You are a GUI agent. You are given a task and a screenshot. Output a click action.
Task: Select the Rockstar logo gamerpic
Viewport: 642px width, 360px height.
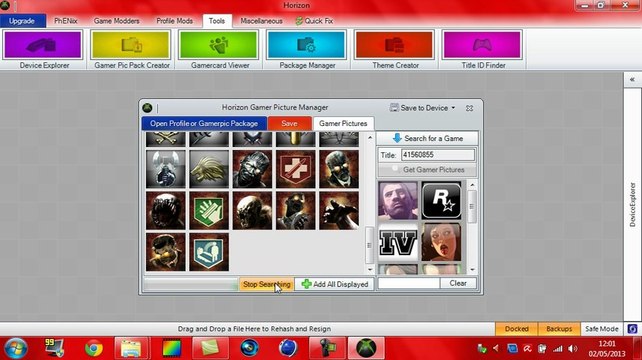[x=441, y=200]
